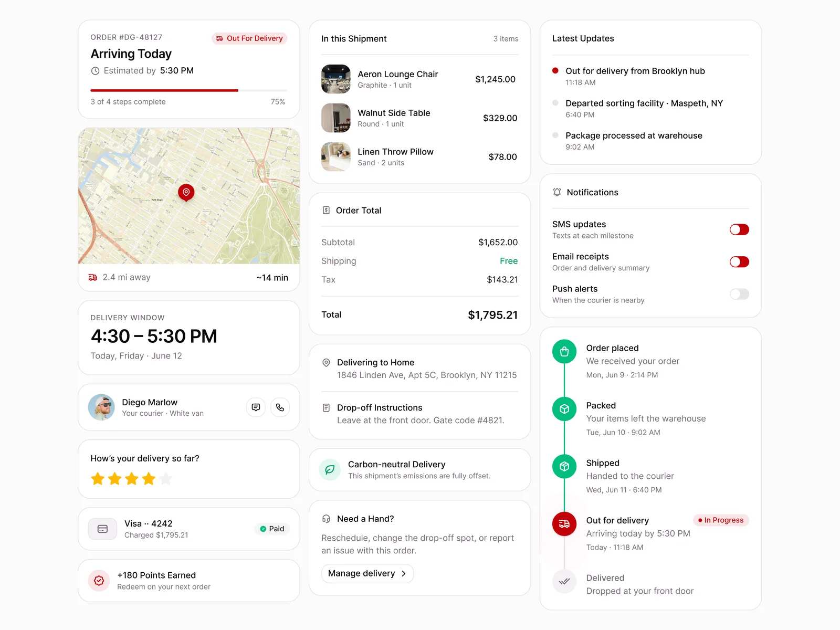Viewport: 840px width, 630px height.
Task: Click the truck icon beside 2.4 mi away
Action: coord(93,277)
